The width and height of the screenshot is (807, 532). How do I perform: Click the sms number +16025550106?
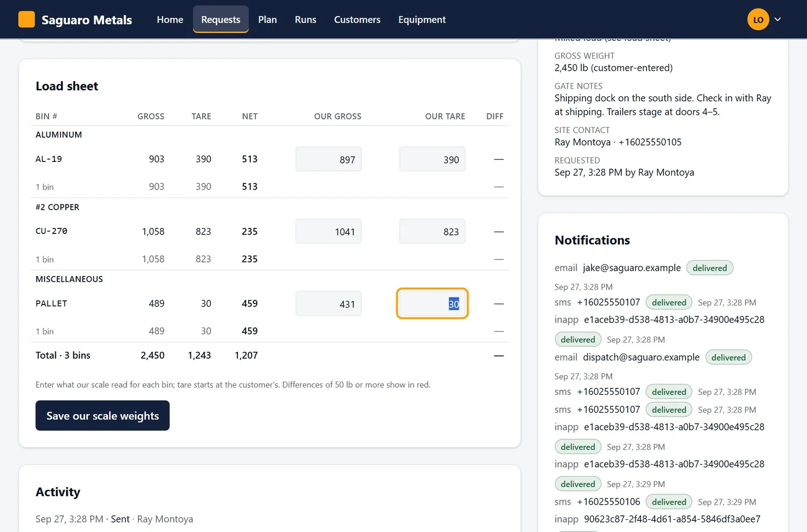click(x=609, y=502)
